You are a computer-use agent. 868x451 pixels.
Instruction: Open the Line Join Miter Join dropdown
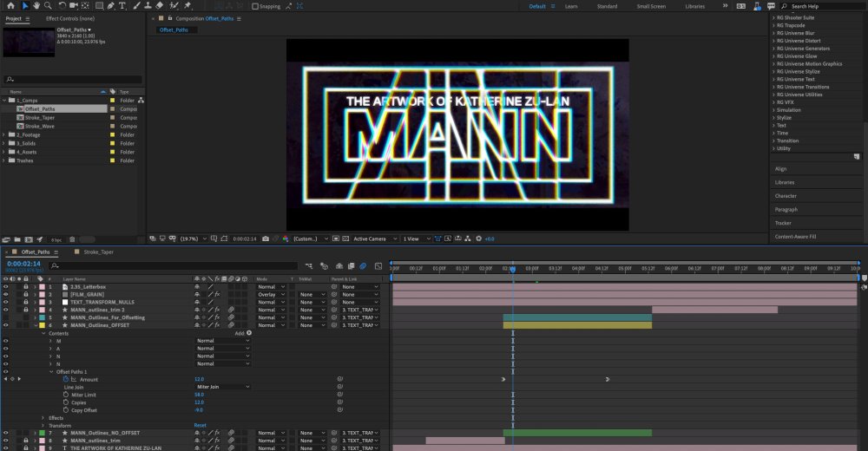pos(222,387)
